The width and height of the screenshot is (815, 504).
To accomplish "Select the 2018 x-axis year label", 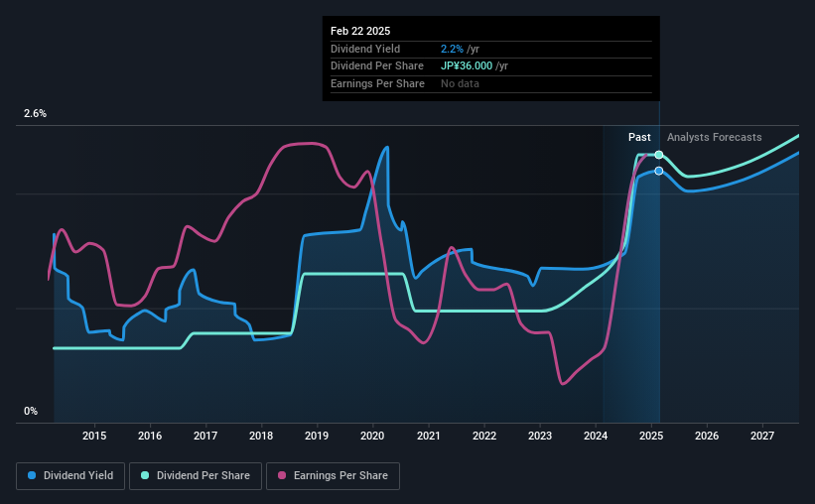I will click(261, 436).
